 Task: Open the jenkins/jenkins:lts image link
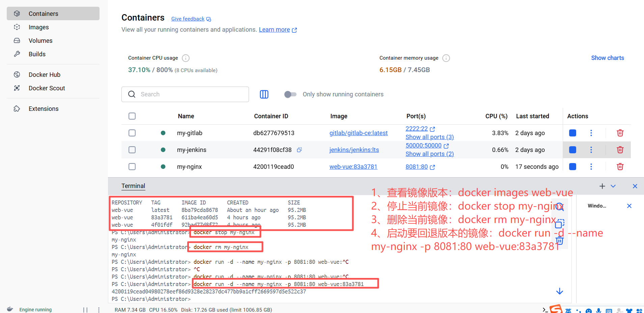(354, 150)
